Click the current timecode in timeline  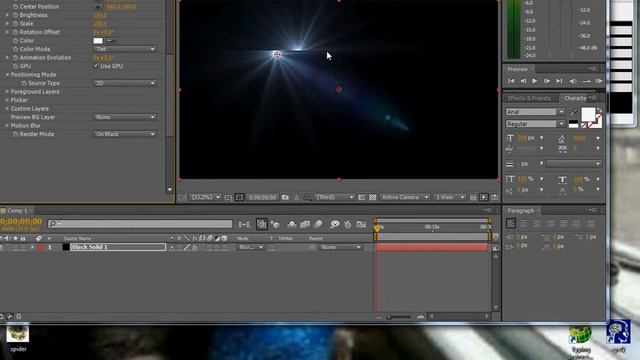pos(21,221)
